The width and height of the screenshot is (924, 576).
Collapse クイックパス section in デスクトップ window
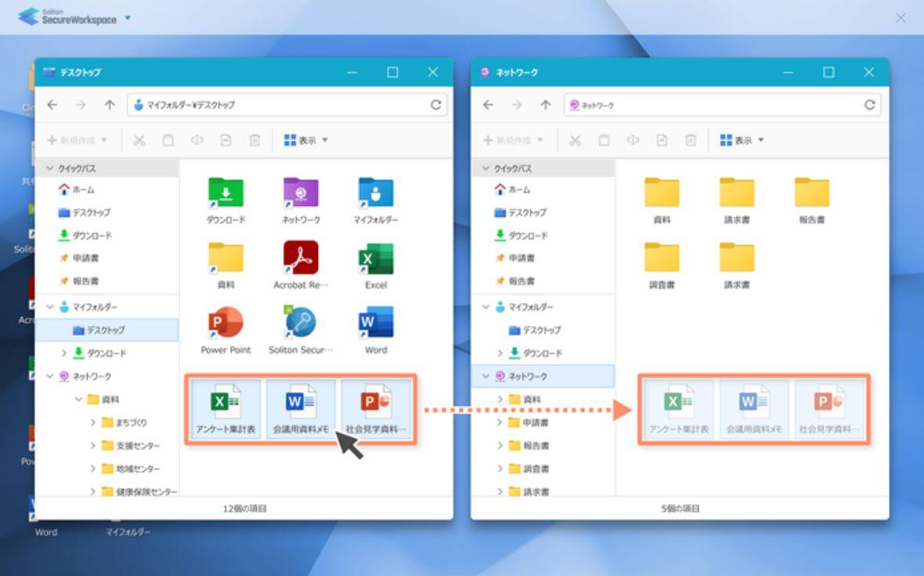pos(49,168)
